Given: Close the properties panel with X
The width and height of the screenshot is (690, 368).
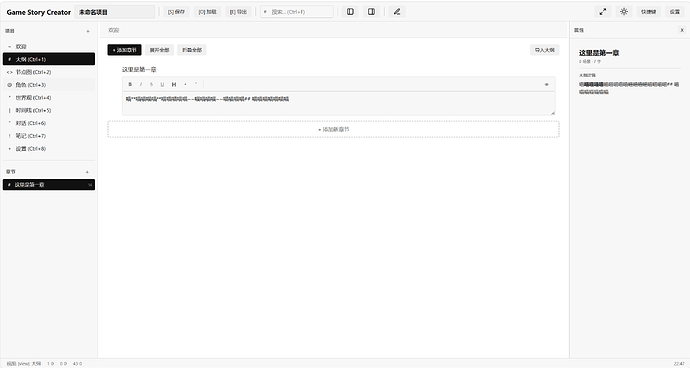Looking at the screenshot, I should (x=682, y=30).
